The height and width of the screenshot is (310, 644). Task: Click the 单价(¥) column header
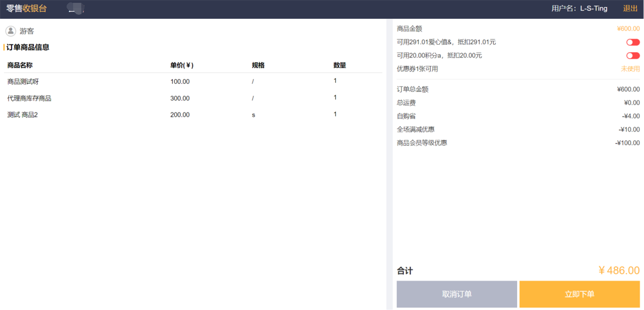coord(182,65)
